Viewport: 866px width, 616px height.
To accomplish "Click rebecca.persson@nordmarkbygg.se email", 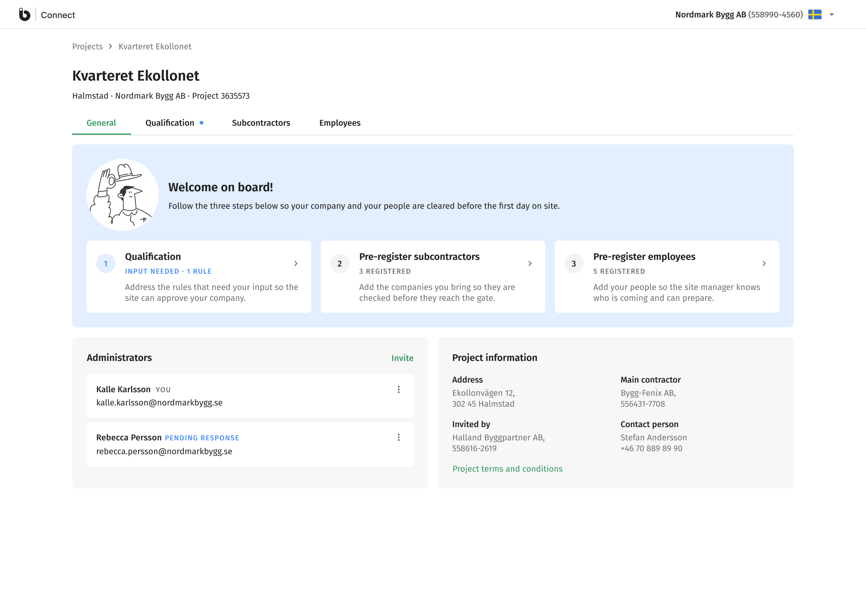I will (164, 451).
